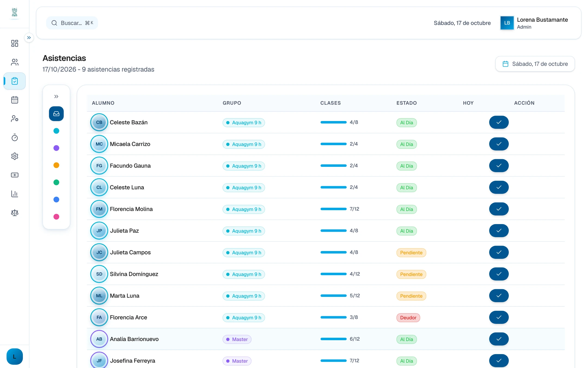Click the round L avatar at bottom left
The height and width of the screenshot is (368, 588).
[x=14, y=357]
